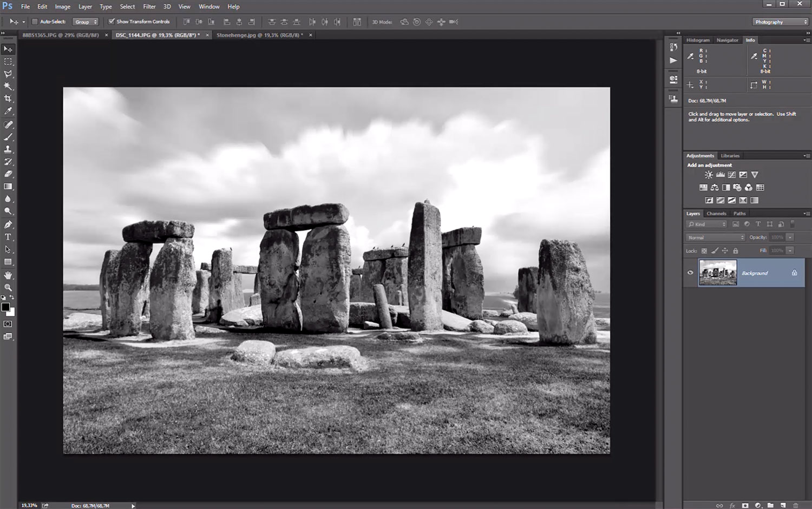This screenshot has height=509, width=812.
Task: Add a Brightness/Contrast adjustment
Action: coord(709,175)
